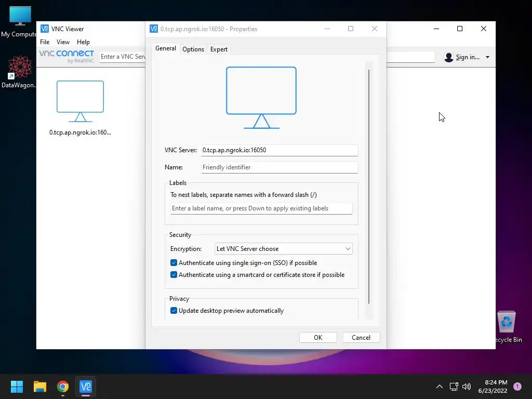The image size is (532, 399).
Task: Minimize the VNC Viewer main window
Action: (x=436, y=29)
